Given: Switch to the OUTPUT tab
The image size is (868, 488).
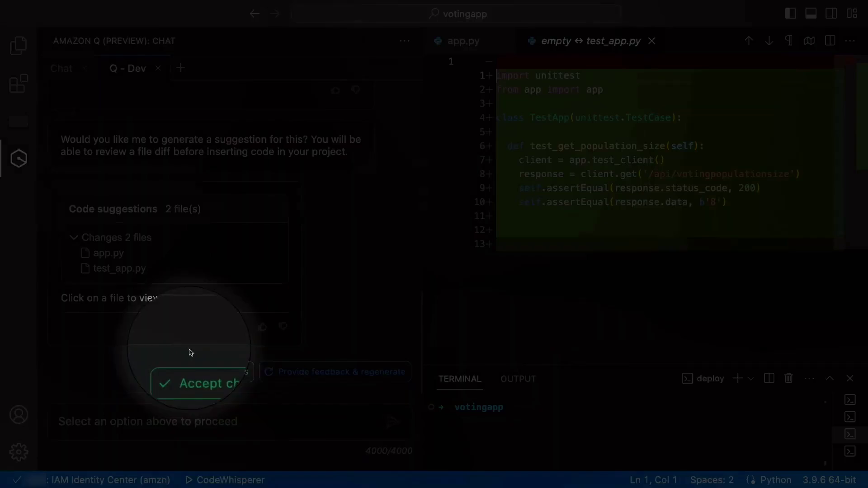Looking at the screenshot, I should 518,379.
